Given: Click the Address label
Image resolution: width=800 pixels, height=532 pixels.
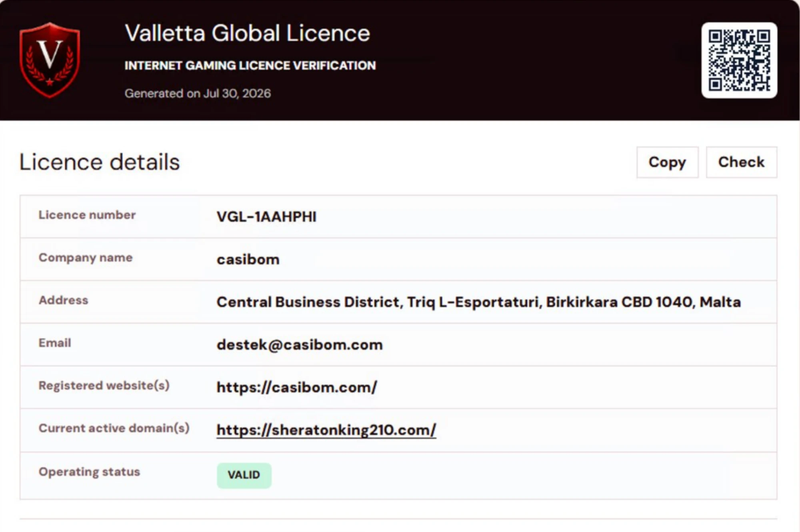Looking at the screenshot, I should pyautogui.click(x=63, y=300).
